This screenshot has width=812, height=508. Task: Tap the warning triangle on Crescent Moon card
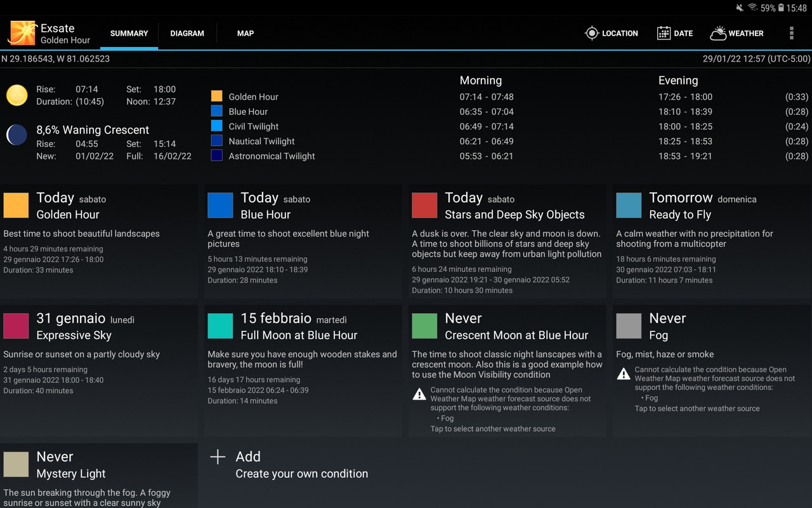tap(419, 394)
